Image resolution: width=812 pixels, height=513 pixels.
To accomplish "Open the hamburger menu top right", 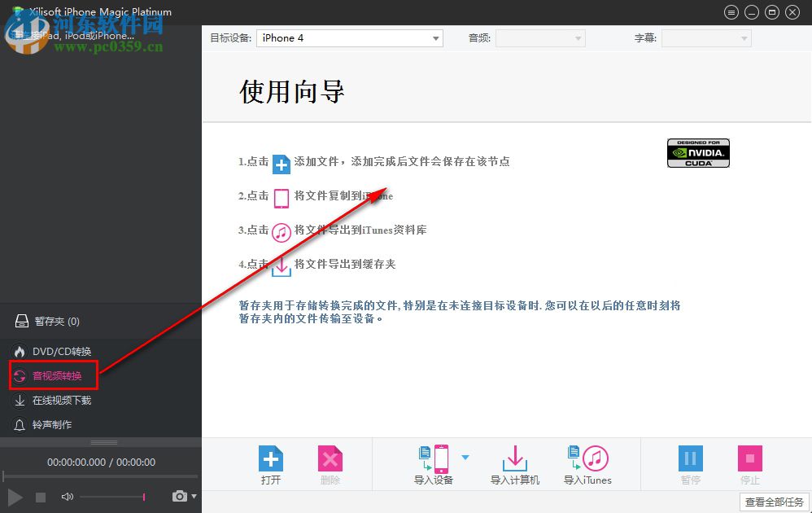I will (x=730, y=11).
